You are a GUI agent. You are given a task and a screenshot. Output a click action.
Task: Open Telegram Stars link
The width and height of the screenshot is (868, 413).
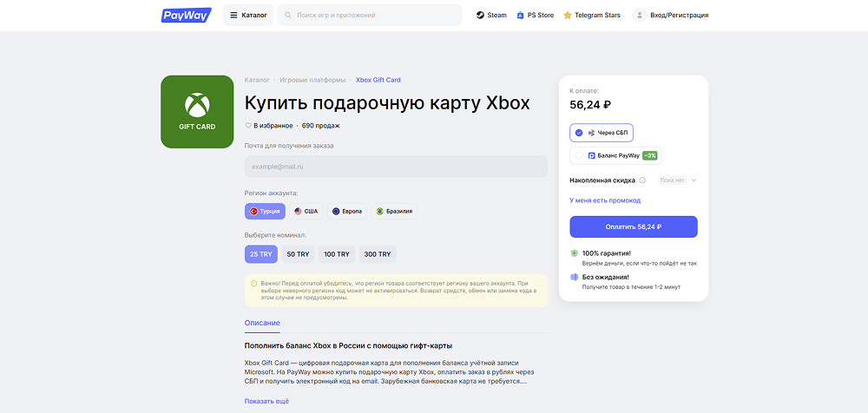(x=592, y=15)
